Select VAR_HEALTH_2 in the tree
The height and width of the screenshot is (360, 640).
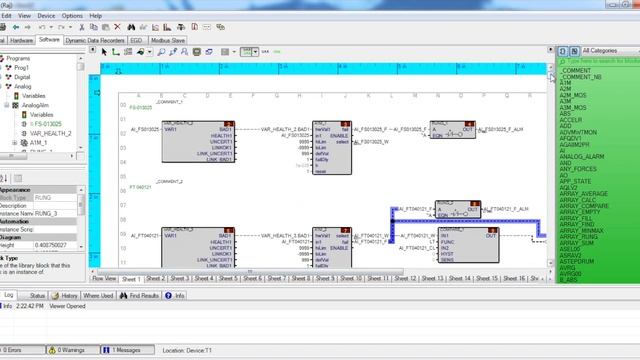point(51,133)
